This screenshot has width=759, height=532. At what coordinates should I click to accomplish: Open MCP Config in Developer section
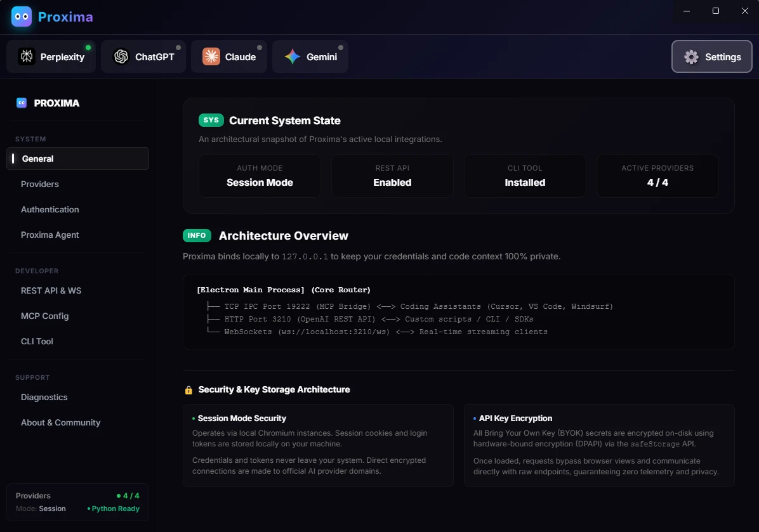coord(77,316)
